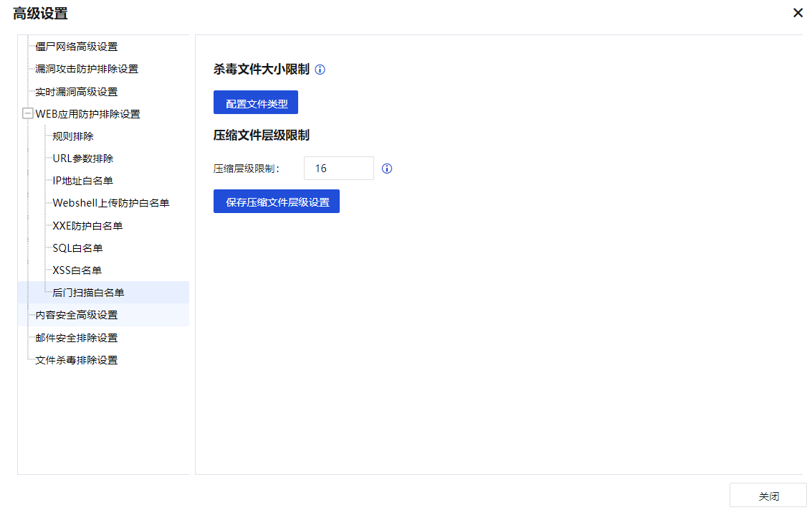The image size is (812, 510).
Task: Click the 配置文件类型 button
Action: tap(256, 103)
